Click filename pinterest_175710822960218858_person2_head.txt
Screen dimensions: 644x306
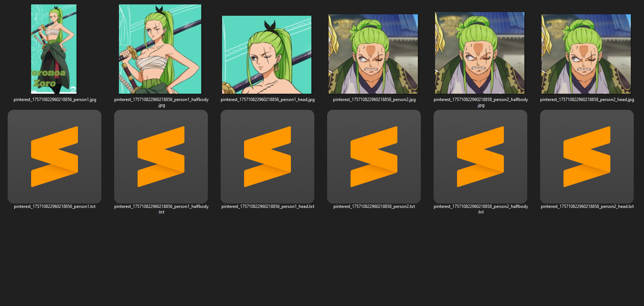tap(587, 206)
